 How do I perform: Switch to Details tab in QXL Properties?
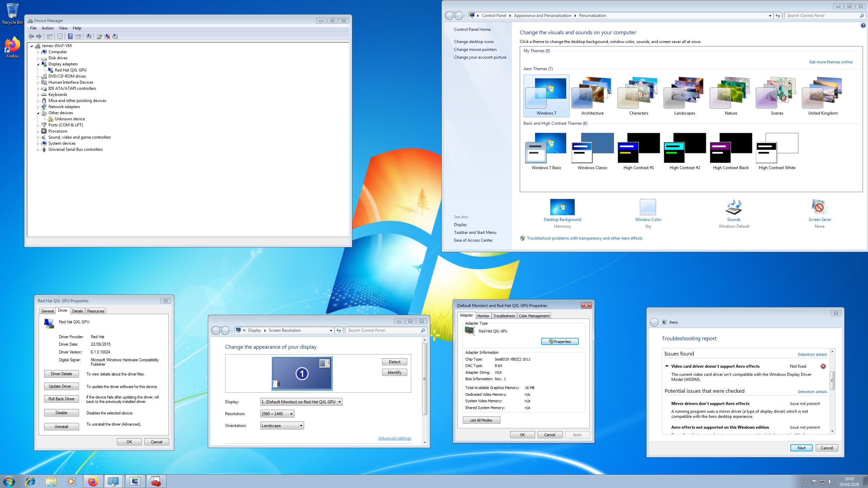(77, 311)
